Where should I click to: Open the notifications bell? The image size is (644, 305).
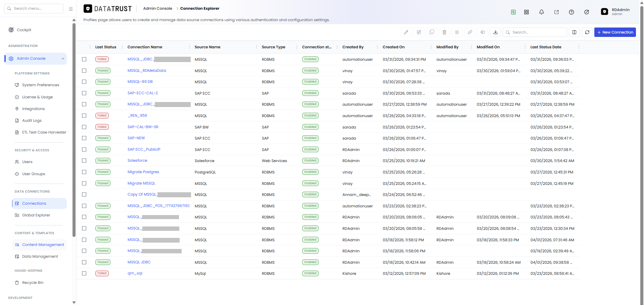(x=541, y=12)
